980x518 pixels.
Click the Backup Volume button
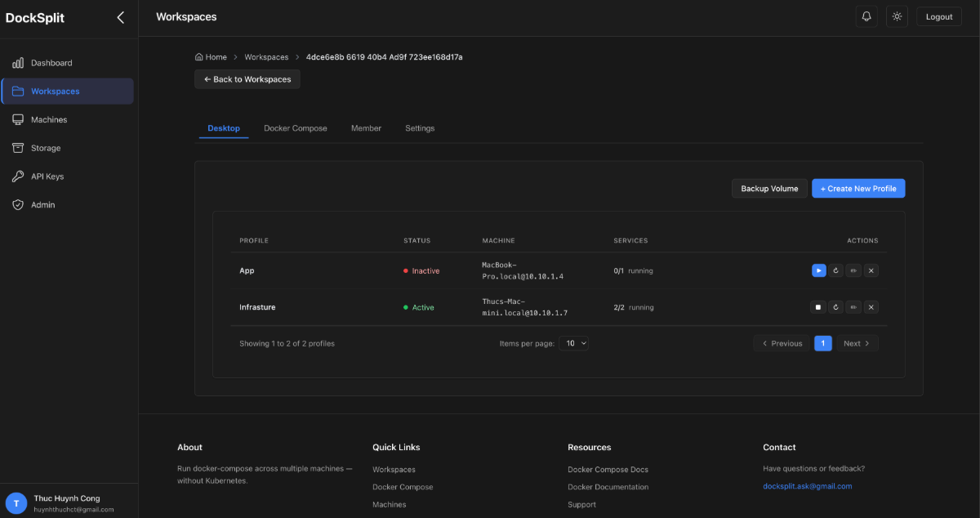(x=768, y=188)
